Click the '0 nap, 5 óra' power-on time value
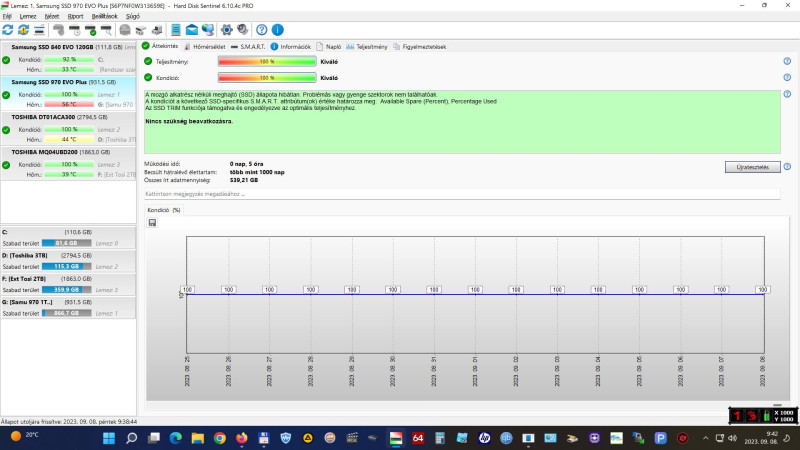 click(246, 164)
